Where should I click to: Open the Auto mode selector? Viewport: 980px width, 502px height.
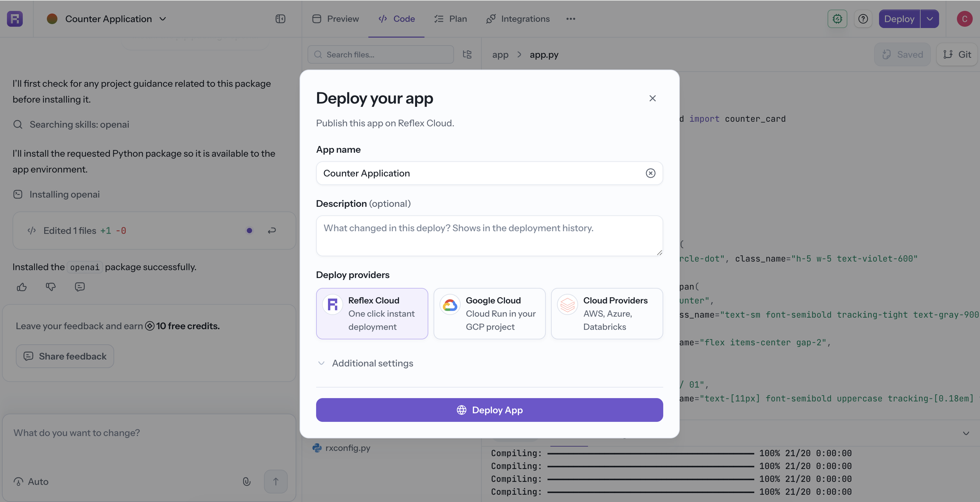(31, 482)
